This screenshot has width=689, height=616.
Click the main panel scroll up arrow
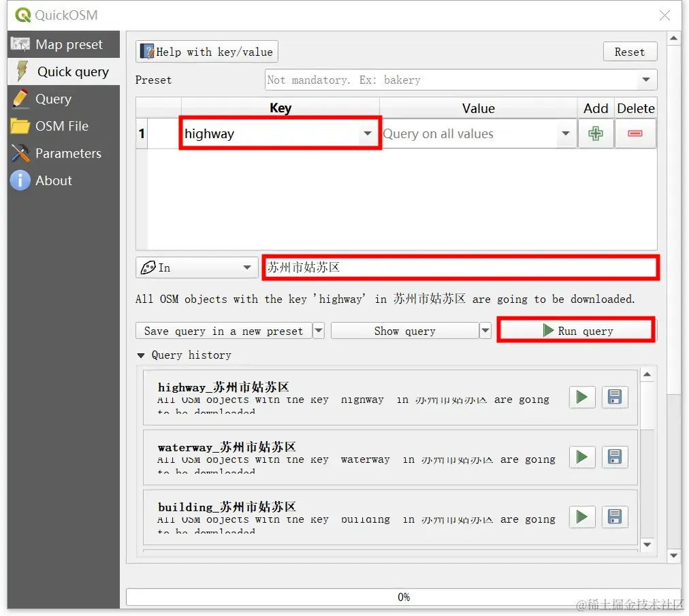673,38
